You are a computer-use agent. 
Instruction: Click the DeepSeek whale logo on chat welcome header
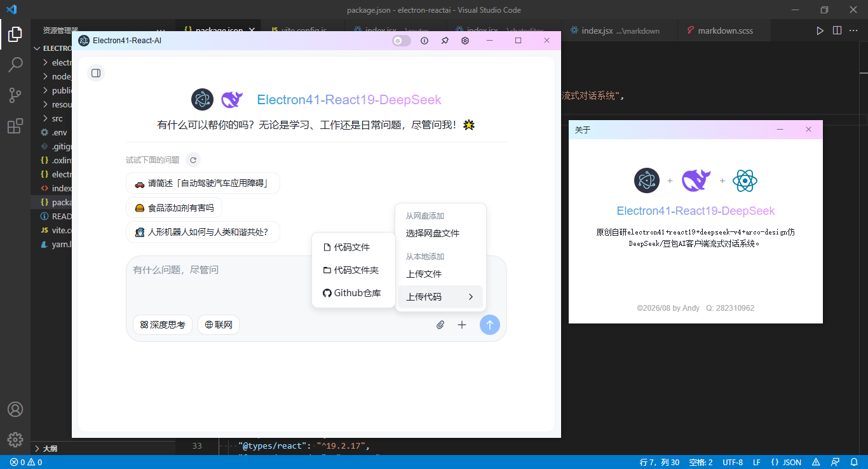[x=231, y=100]
